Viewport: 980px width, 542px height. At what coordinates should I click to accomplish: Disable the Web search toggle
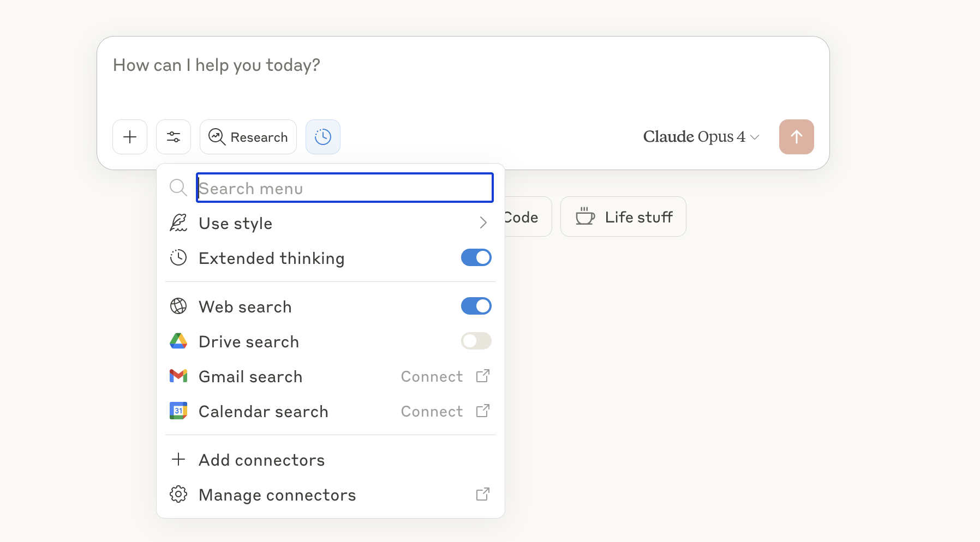pos(476,306)
